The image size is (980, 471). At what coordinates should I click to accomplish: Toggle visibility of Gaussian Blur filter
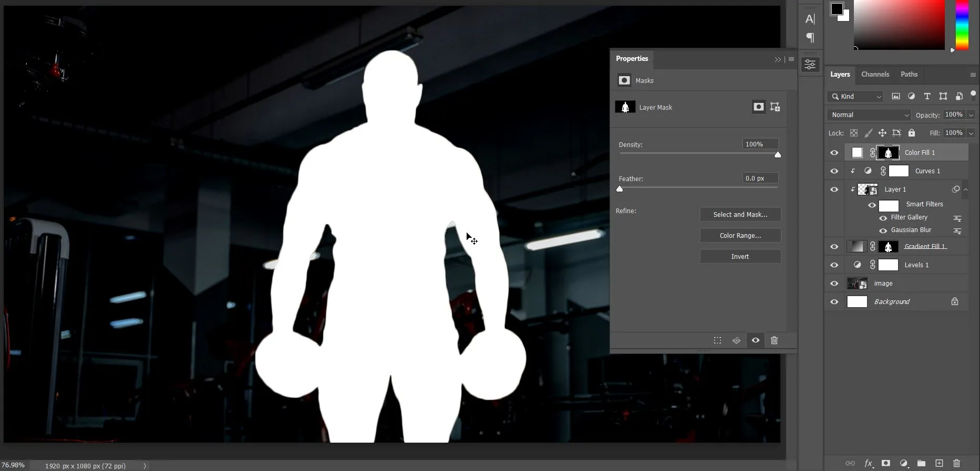pos(883,231)
